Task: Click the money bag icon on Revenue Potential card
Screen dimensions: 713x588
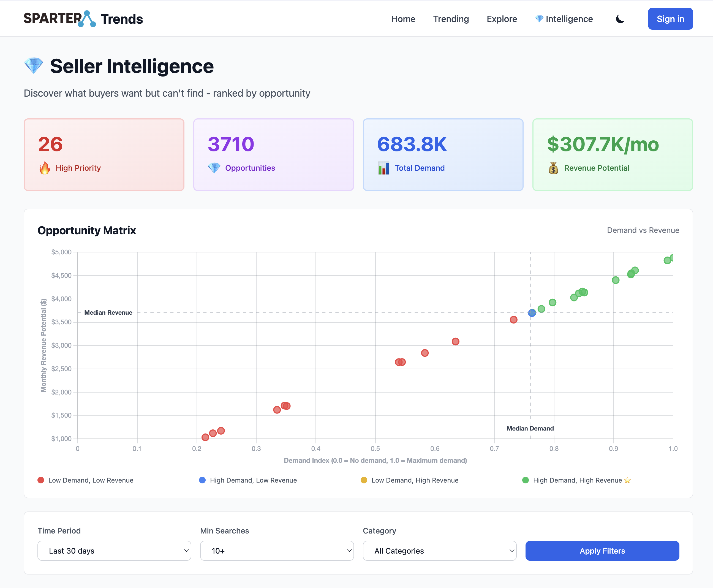Action: 553,168
